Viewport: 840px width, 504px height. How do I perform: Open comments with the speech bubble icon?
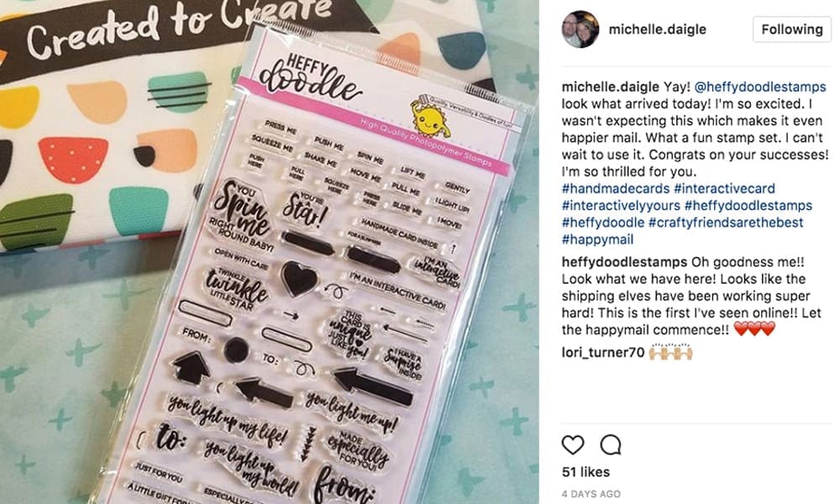pos(611,444)
